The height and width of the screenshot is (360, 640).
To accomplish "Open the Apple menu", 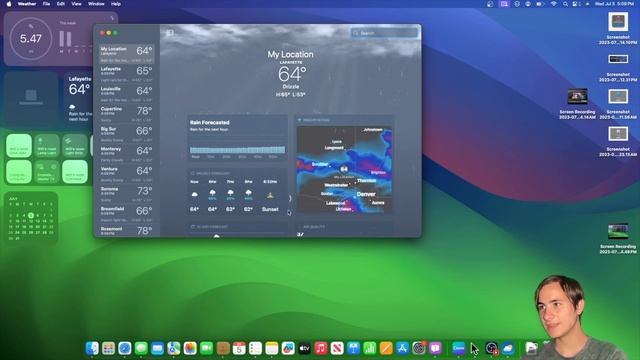I will coord(9,4).
